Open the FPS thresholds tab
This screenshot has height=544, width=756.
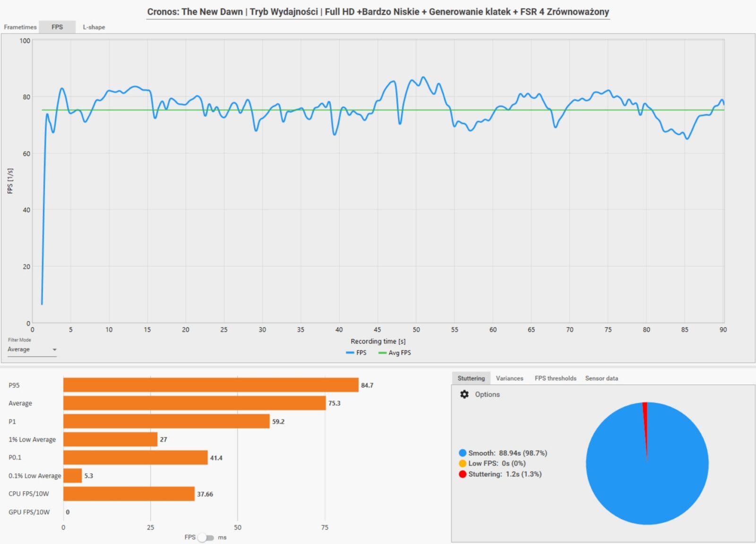pos(555,378)
